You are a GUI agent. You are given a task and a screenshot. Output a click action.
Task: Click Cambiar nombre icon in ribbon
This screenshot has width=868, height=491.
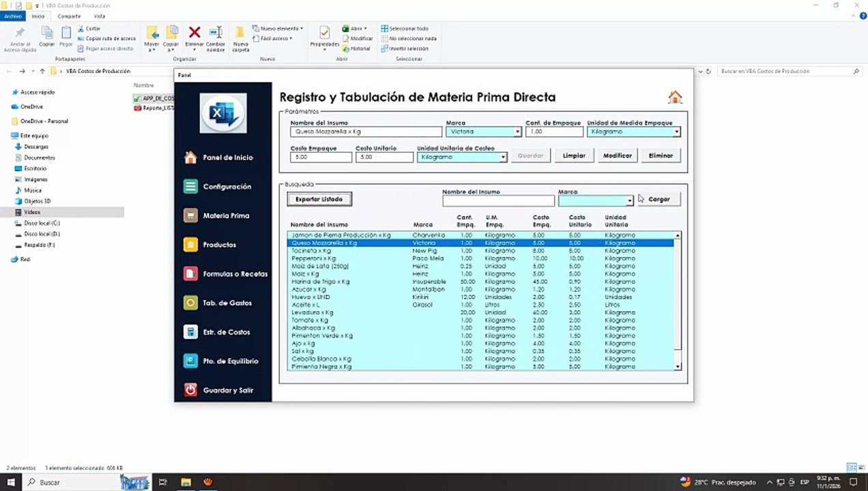(x=216, y=32)
